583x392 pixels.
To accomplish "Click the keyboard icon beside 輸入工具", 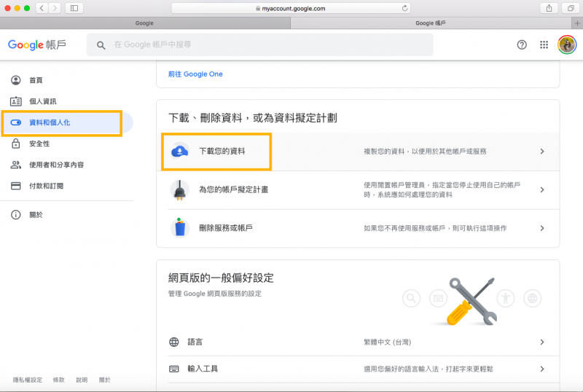I will 174,369.
